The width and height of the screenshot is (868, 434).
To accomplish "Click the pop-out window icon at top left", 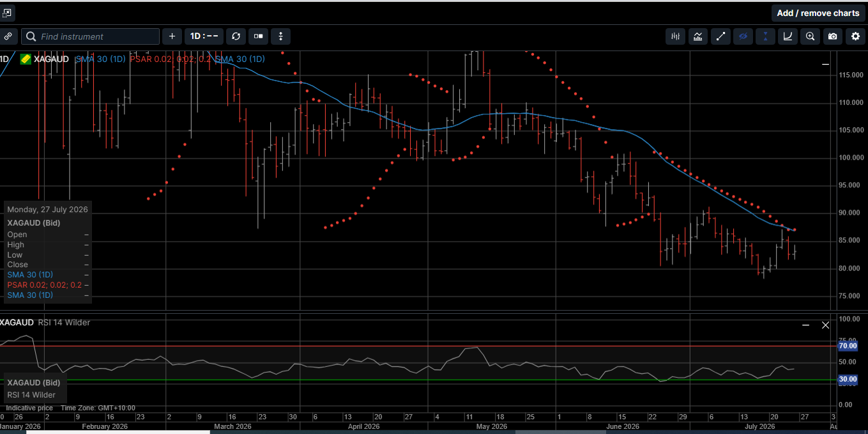I will pyautogui.click(x=7, y=12).
